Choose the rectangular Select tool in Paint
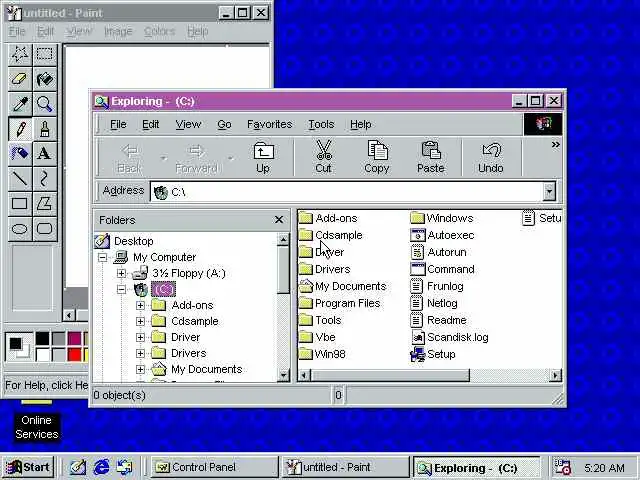This screenshot has height=480, width=640. (44, 54)
